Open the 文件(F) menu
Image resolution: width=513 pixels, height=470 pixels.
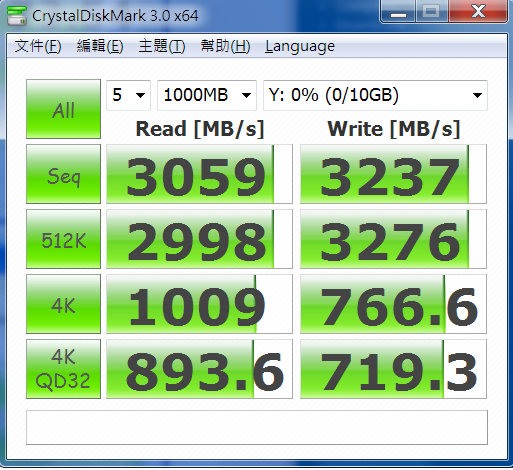pos(38,46)
